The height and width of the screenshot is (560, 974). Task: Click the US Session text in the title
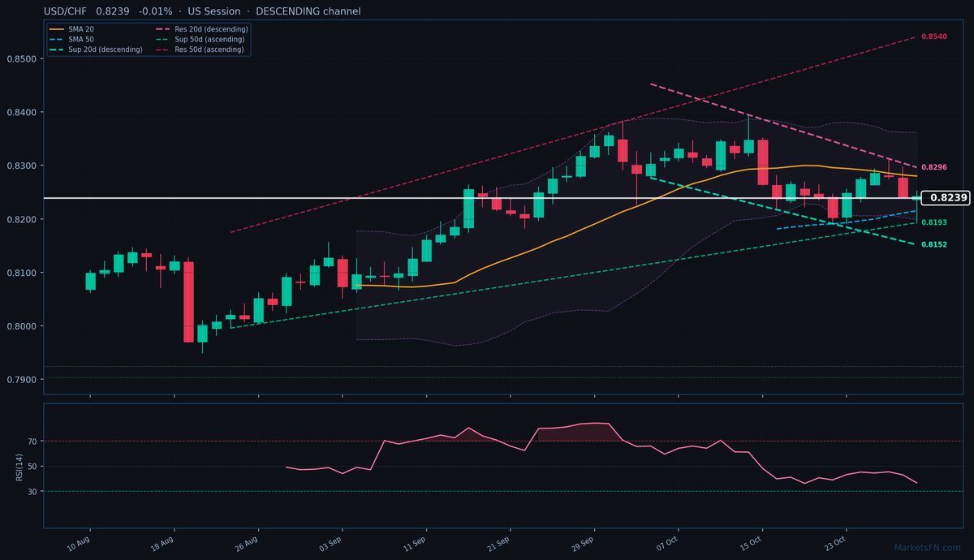[214, 11]
